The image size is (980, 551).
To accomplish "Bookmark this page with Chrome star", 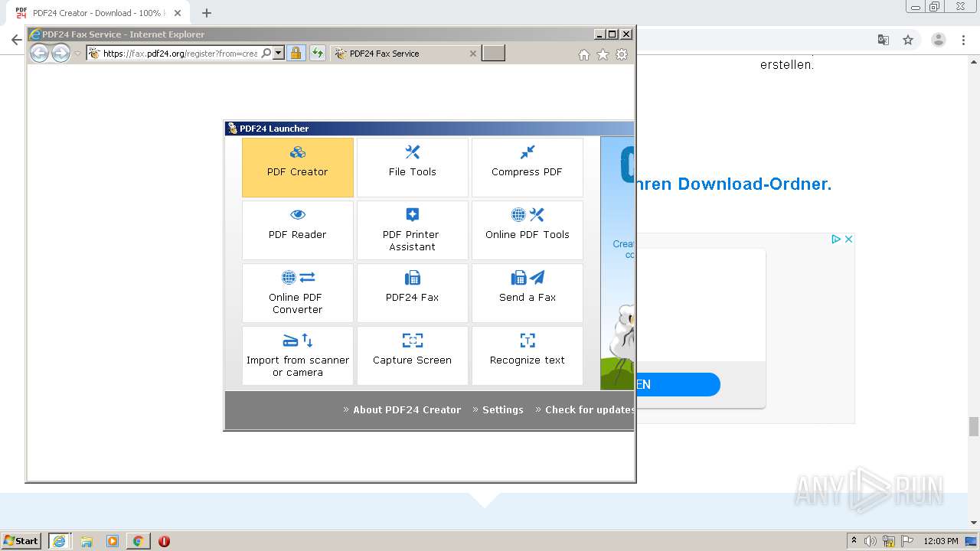I will click(908, 40).
